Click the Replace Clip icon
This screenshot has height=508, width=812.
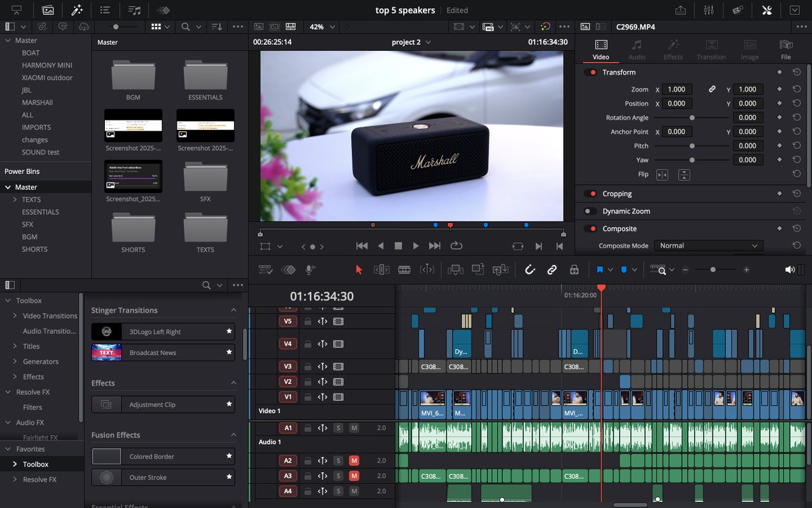(501, 270)
